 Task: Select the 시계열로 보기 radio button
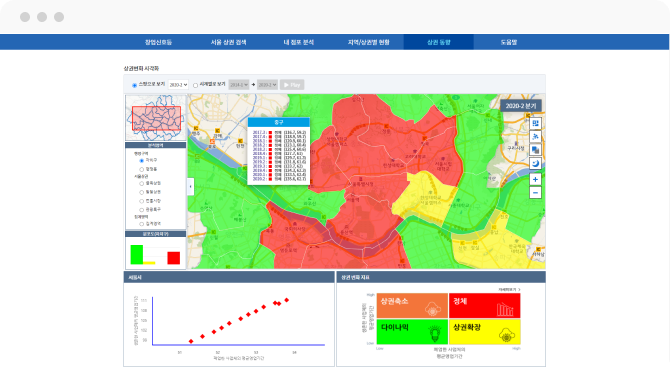coord(195,85)
